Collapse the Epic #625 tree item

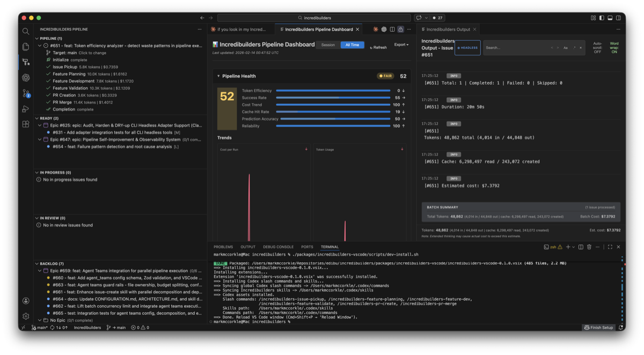click(39, 125)
